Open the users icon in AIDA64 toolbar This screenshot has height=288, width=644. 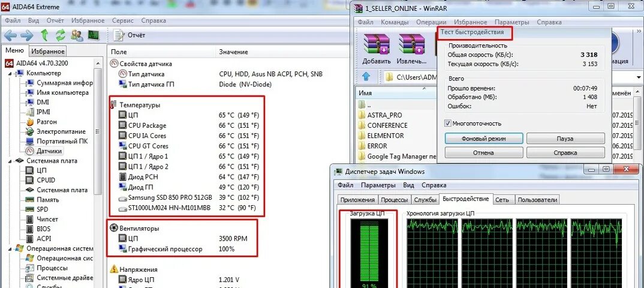click(77, 35)
